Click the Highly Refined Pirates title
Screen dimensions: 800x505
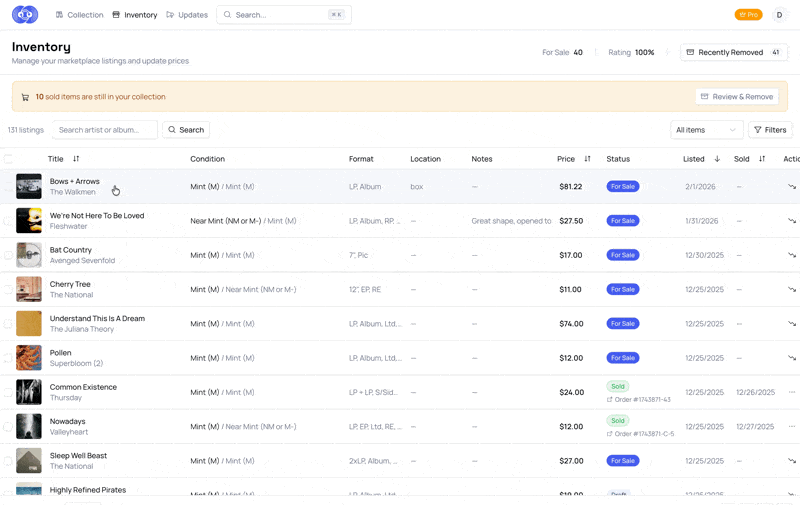pos(88,490)
